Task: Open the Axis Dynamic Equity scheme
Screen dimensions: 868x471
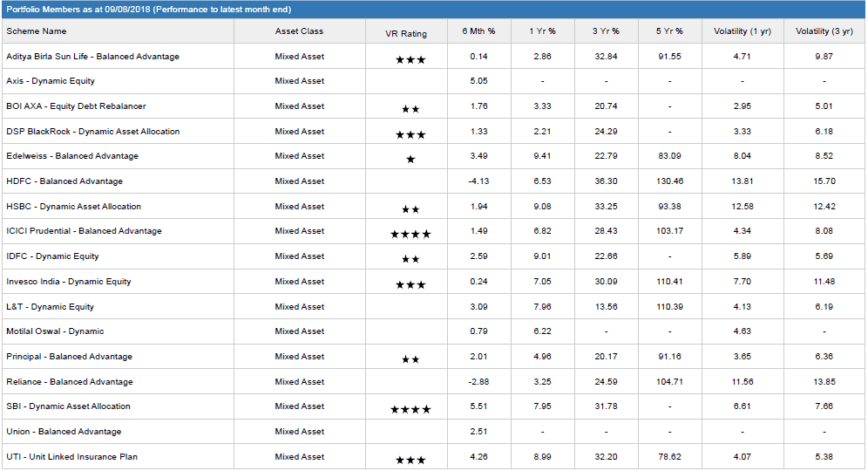Action: point(51,81)
